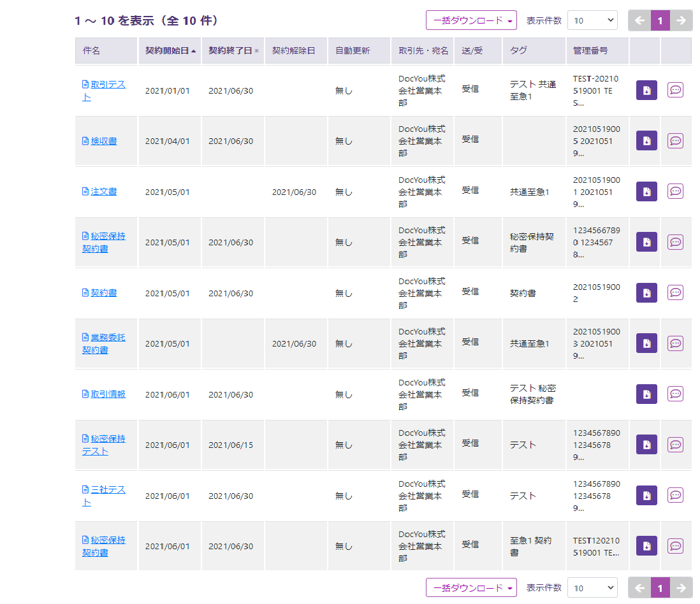700x604 pixels.
Task: Open the bottom 一括ダウンロード dropdown
Action: tap(471, 588)
